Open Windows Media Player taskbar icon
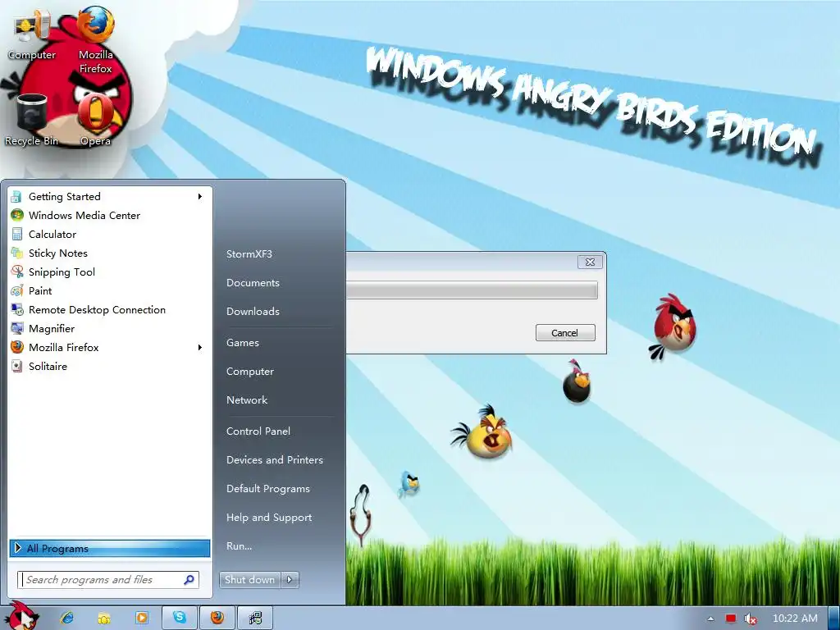This screenshot has width=840, height=630. click(141, 618)
